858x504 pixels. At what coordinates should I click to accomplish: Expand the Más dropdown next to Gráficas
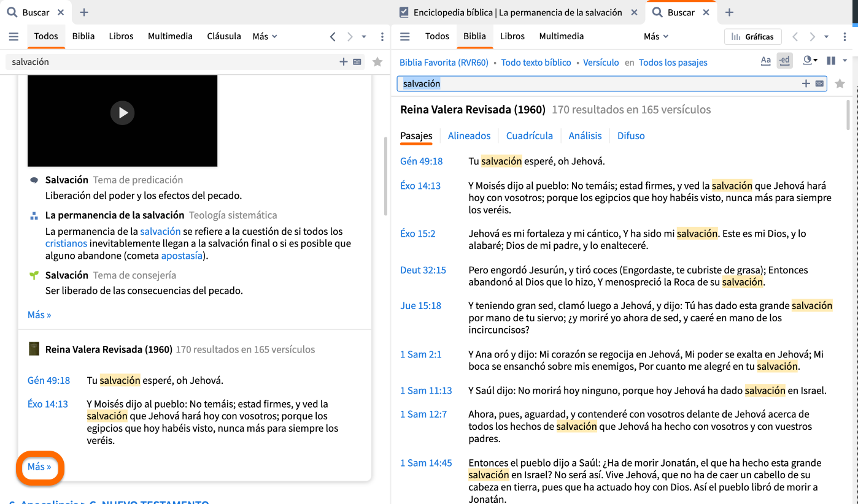point(656,36)
